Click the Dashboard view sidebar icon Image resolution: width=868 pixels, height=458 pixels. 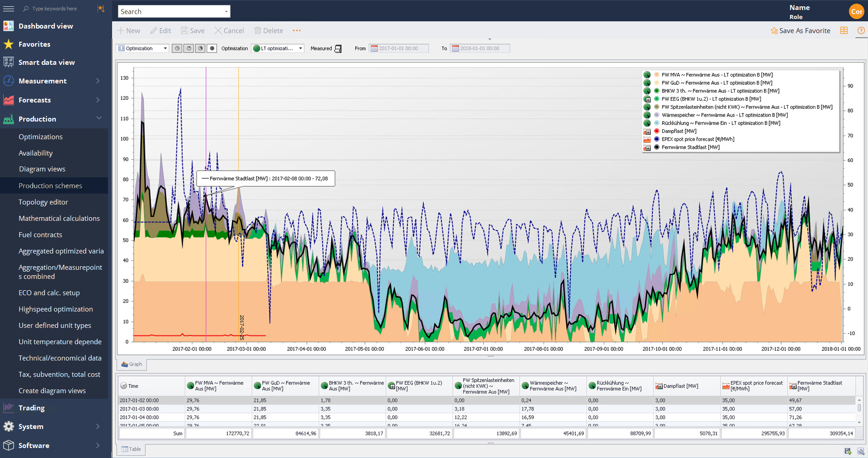click(9, 26)
